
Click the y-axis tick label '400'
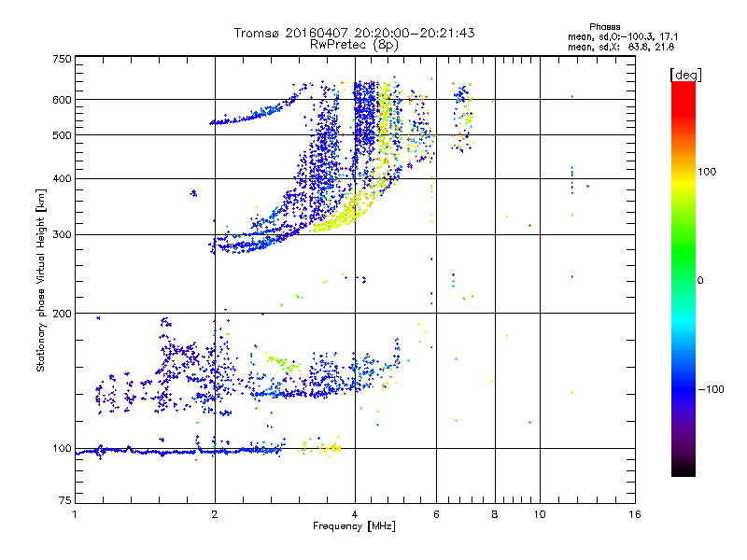coord(62,179)
